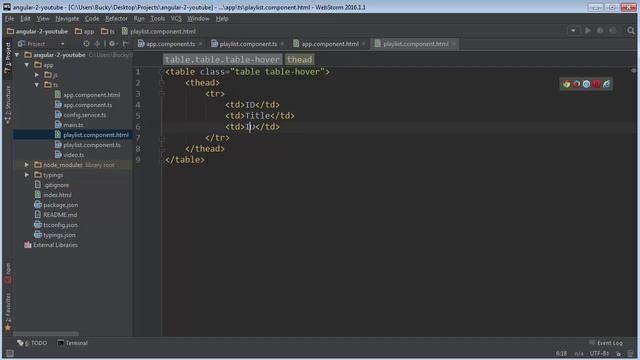The height and width of the screenshot is (360, 640).
Task: Open the VCS menu
Action: click(176, 19)
